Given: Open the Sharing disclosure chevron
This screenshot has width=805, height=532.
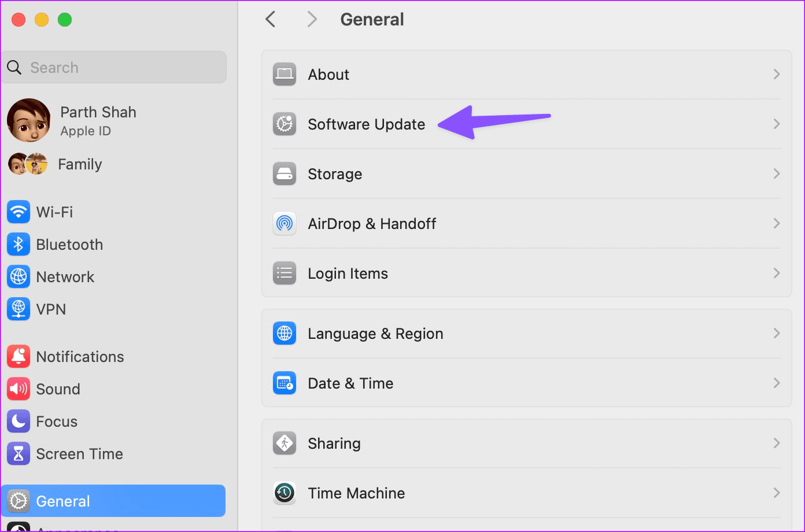Looking at the screenshot, I should click(777, 443).
